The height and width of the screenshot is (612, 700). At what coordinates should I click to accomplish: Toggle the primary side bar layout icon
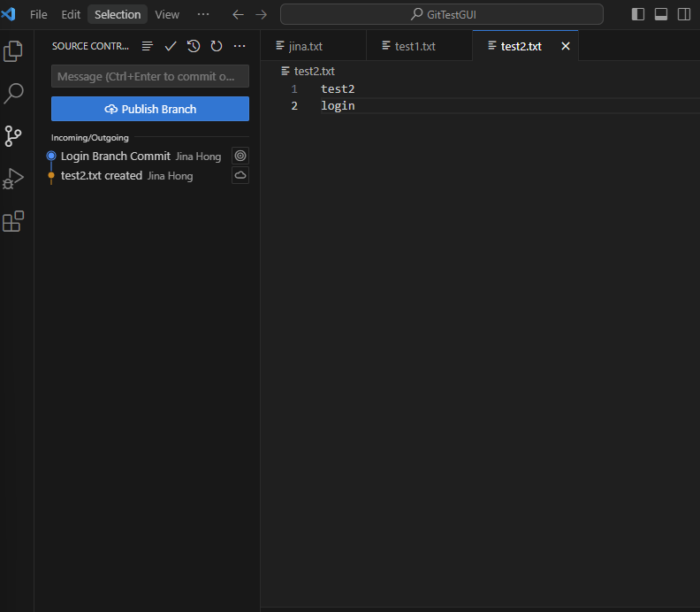[638, 14]
